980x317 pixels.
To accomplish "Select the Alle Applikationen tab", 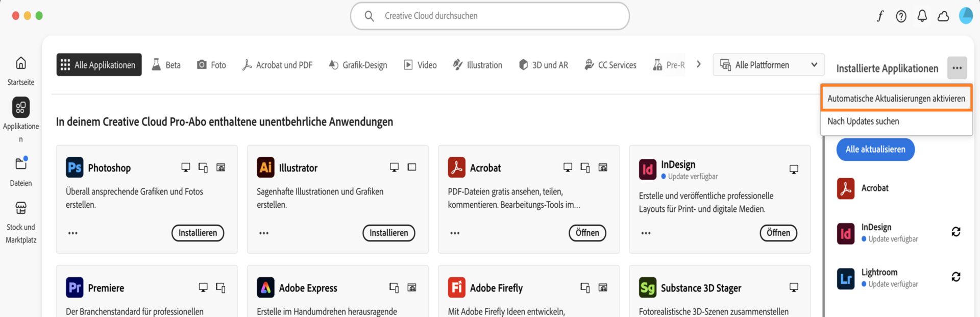I will [x=99, y=65].
